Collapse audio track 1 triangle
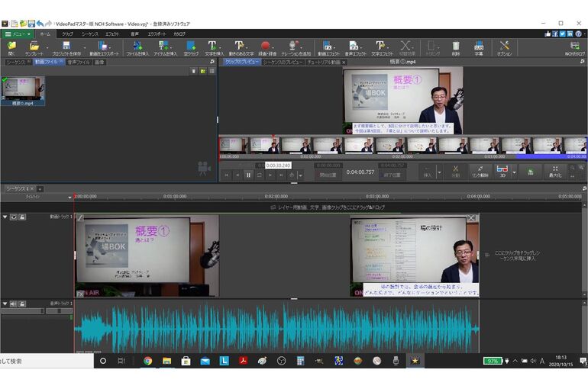The image size is (588, 389). pos(5,304)
